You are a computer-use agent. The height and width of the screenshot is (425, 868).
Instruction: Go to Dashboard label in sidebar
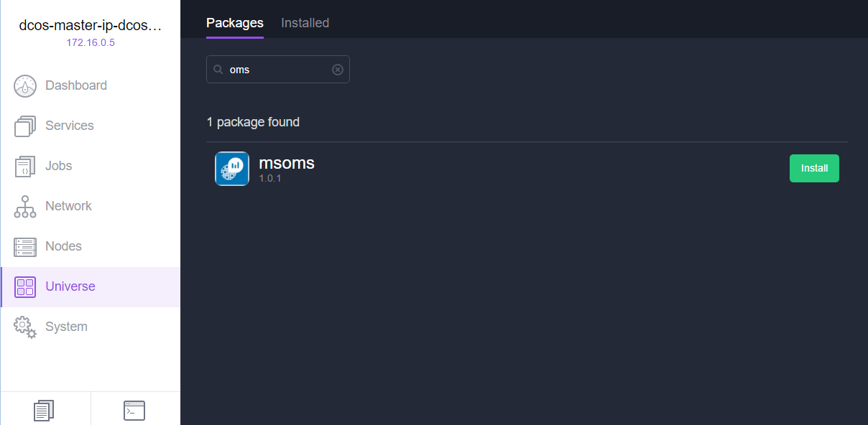(76, 85)
